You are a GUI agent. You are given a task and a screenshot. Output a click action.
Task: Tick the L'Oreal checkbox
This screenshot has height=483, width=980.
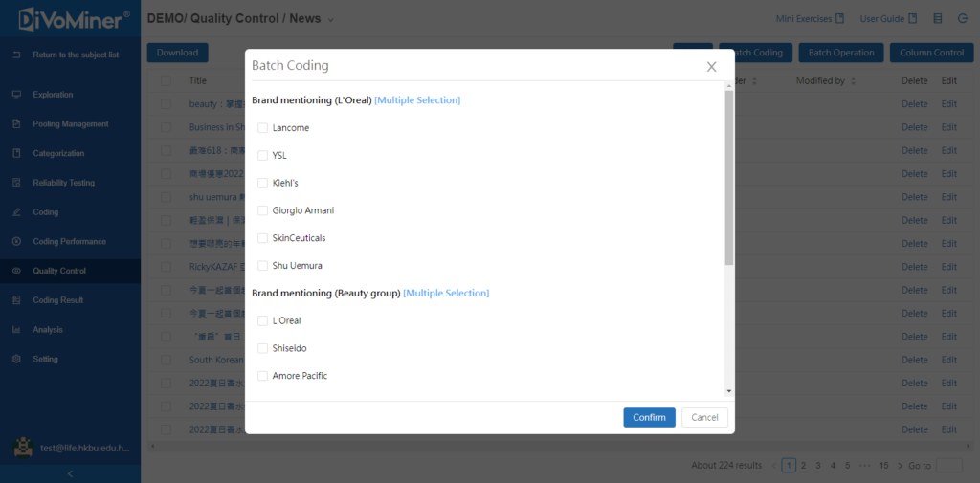pos(262,320)
